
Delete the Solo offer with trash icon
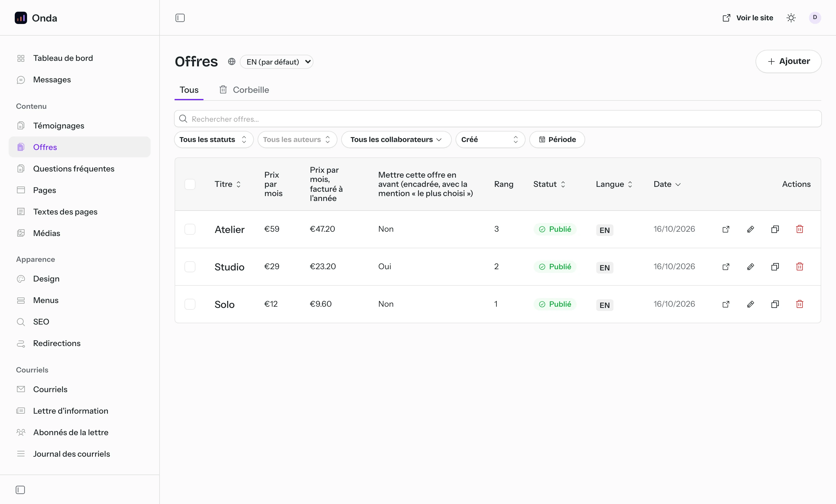(x=799, y=304)
